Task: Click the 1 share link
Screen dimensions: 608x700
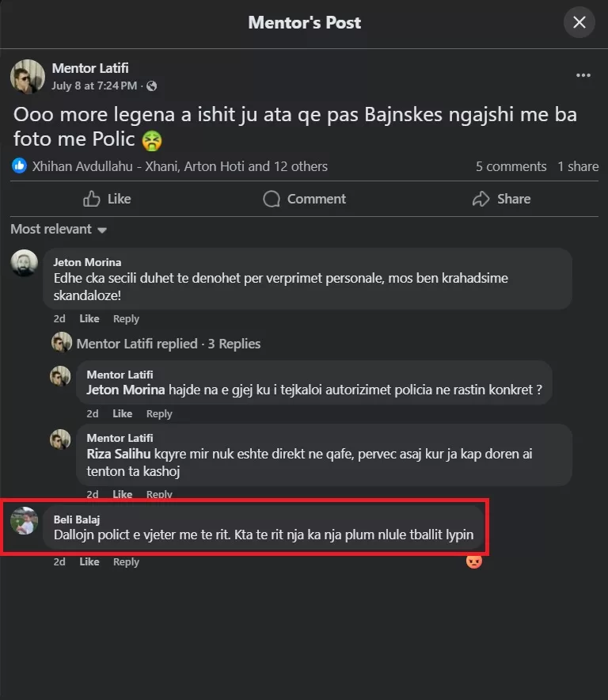Action: pos(578,166)
